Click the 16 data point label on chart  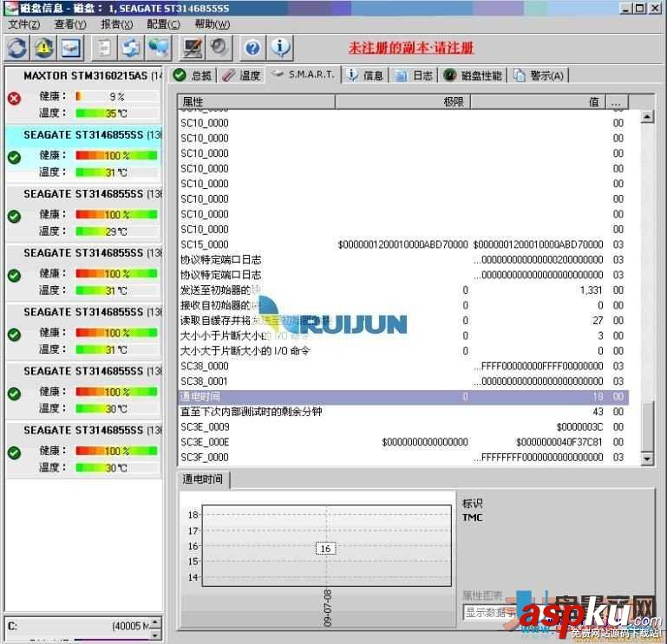(x=326, y=549)
